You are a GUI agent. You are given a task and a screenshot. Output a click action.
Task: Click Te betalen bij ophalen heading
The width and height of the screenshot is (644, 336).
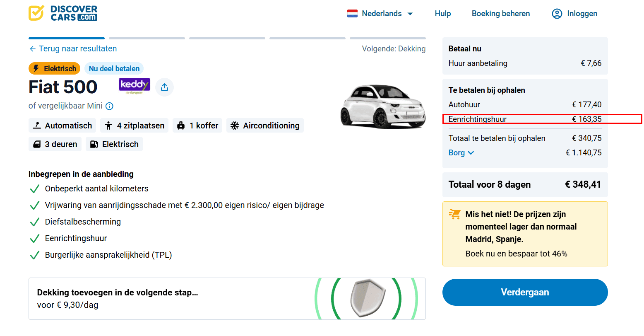[487, 90]
